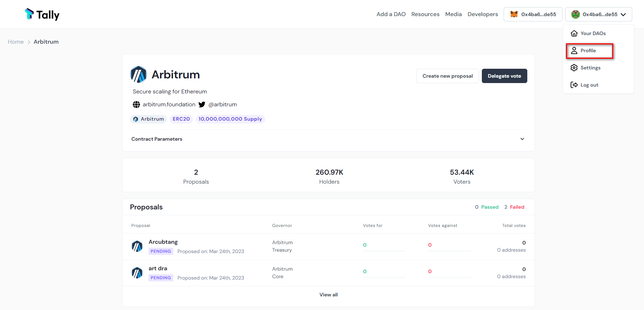Screen dimensions: 644x310
Task: Click the art dra proposal logo icon
Action: 137,273
